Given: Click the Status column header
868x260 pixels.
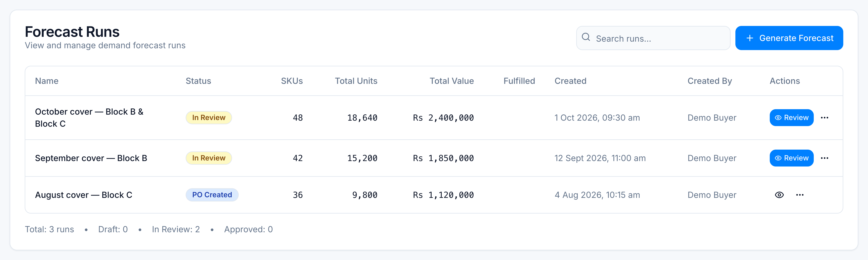Looking at the screenshot, I should point(198,81).
